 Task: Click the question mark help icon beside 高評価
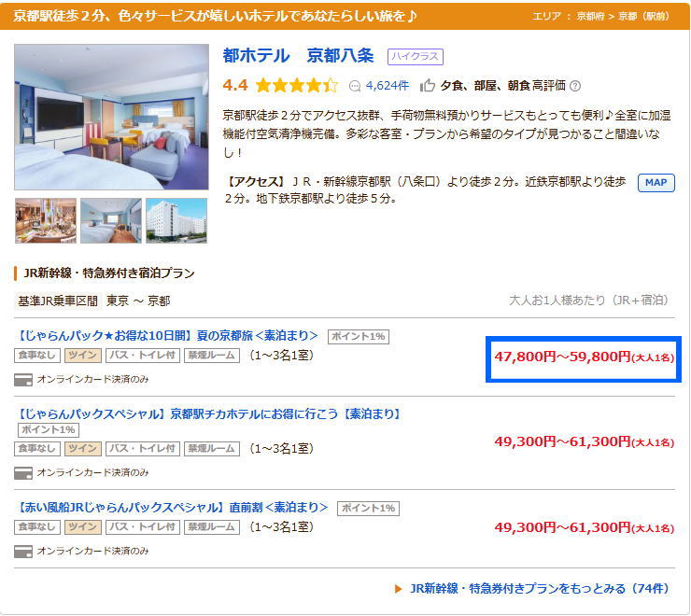(x=574, y=86)
